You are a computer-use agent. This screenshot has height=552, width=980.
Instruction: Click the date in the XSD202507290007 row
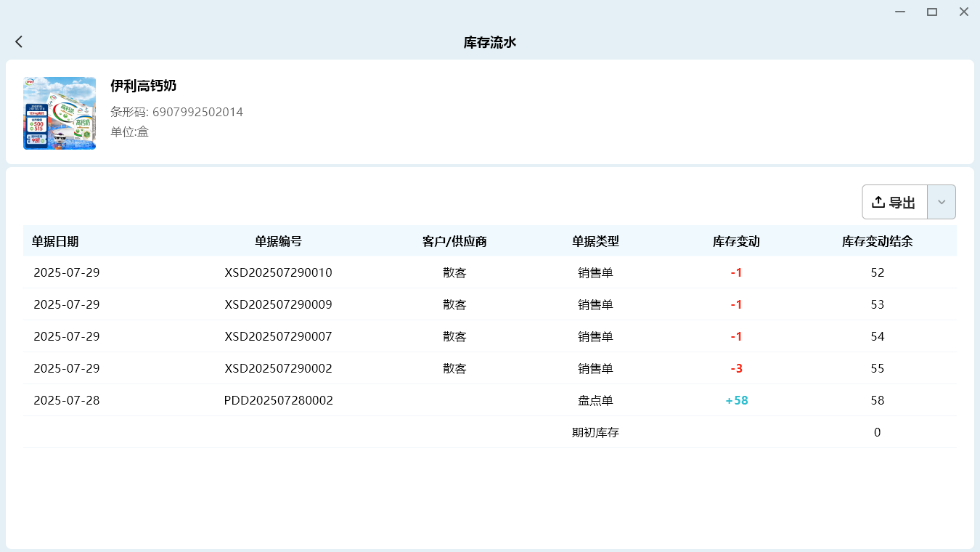pyautogui.click(x=67, y=337)
